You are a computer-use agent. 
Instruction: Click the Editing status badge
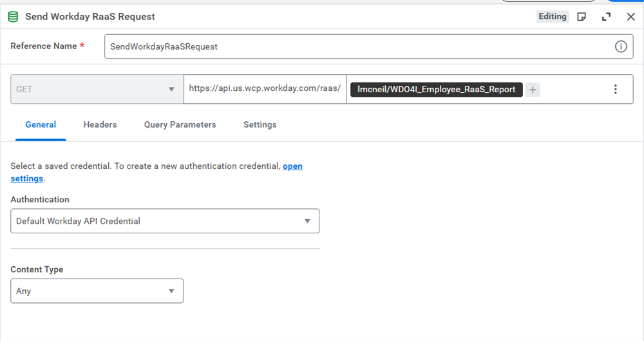[553, 17]
